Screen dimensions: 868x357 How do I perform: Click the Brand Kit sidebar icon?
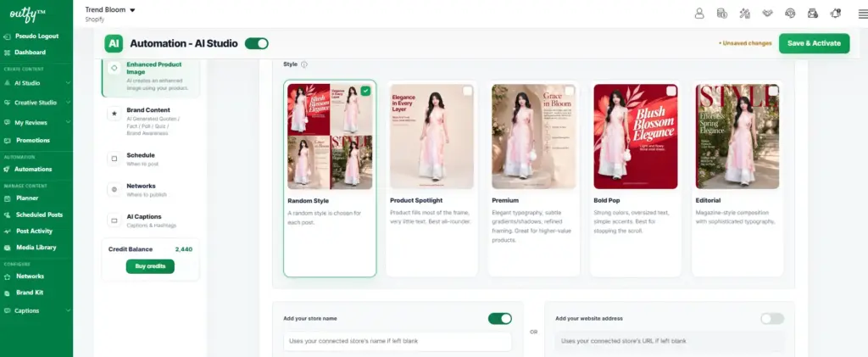[7, 293]
